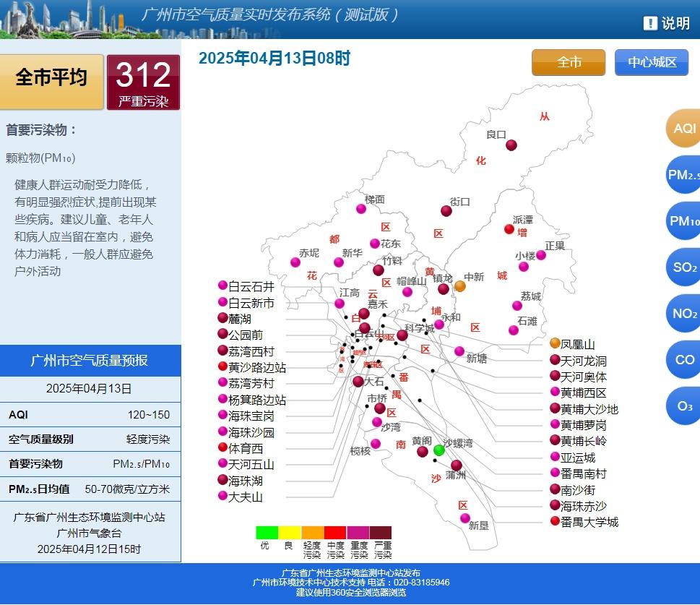The width and height of the screenshot is (700, 605).
Task: Show NO2 pollutant readings
Action: (683, 314)
